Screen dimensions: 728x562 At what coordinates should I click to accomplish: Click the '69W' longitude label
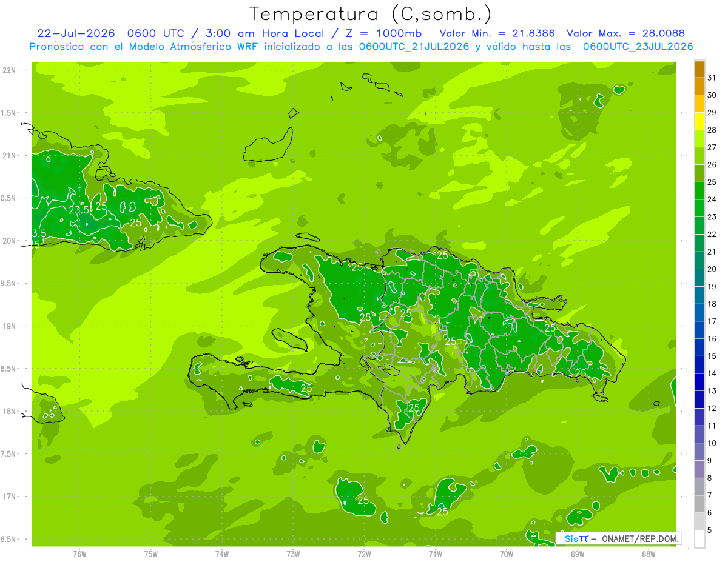tap(578, 554)
